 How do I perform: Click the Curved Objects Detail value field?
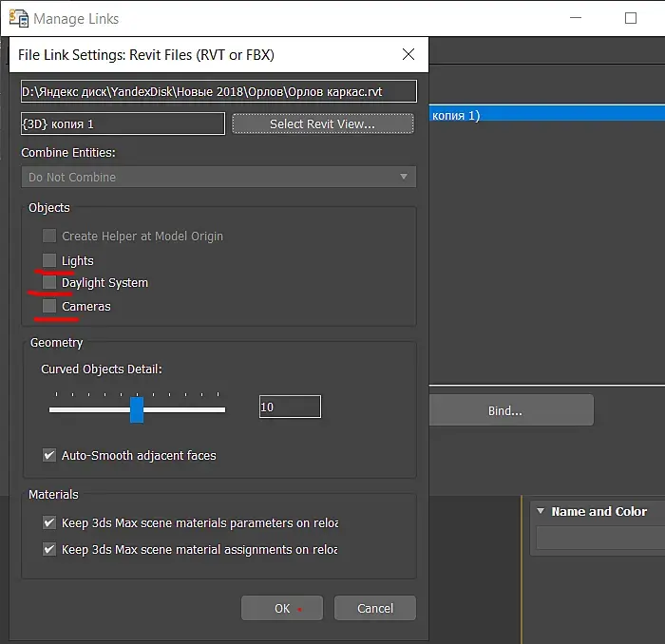pos(290,407)
